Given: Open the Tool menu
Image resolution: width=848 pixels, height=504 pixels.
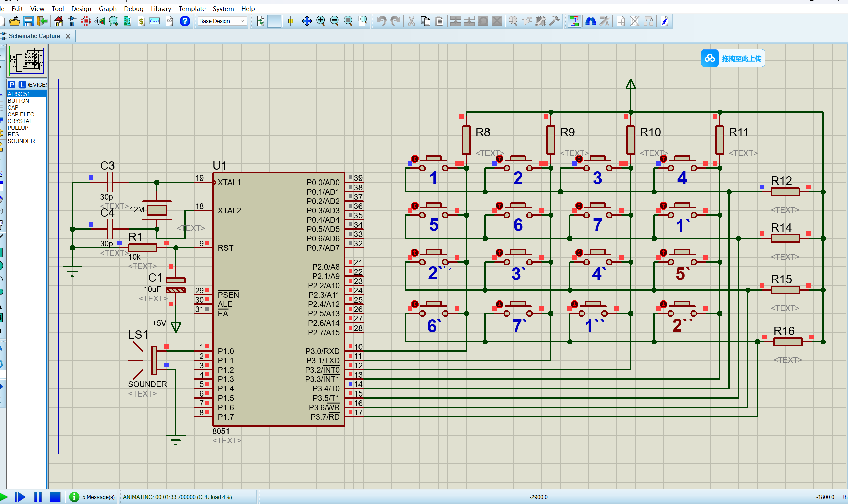Looking at the screenshot, I should [58, 9].
